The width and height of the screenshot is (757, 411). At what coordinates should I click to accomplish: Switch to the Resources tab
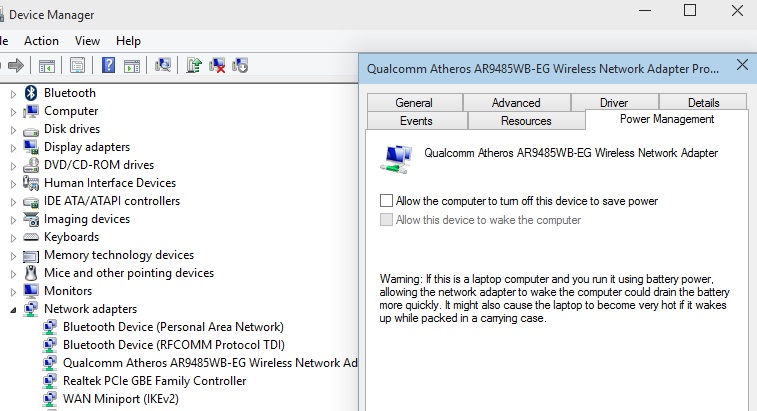click(526, 121)
